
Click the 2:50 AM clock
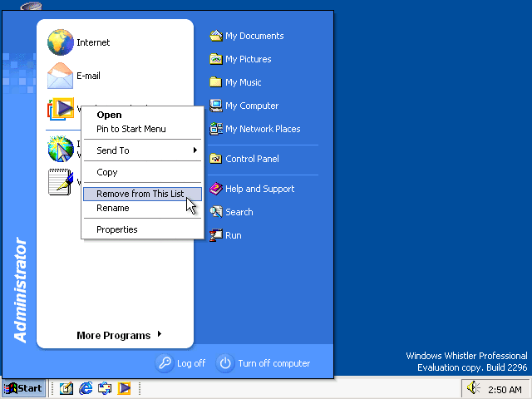pos(505,390)
